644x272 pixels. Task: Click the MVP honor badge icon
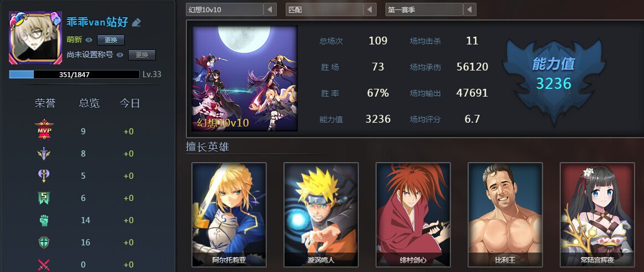[x=44, y=130]
